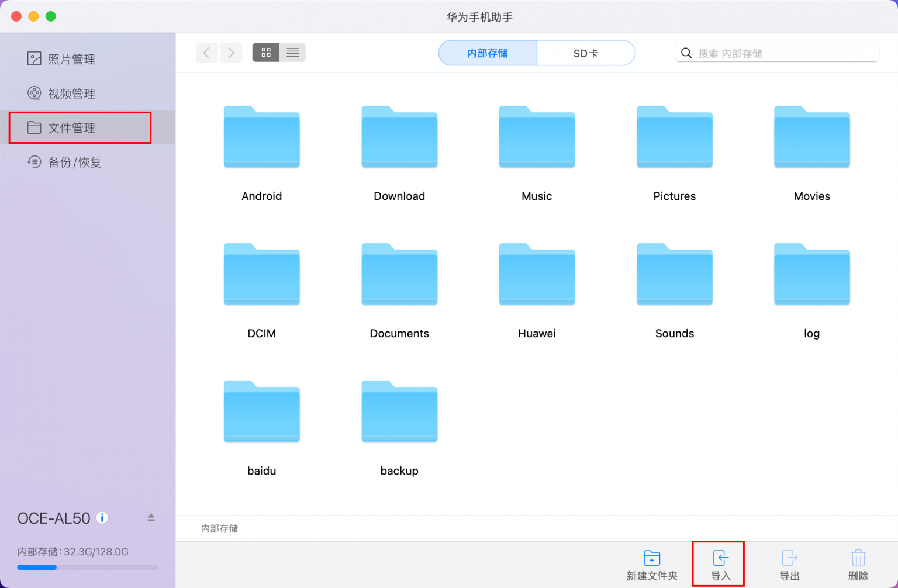The width and height of the screenshot is (898, 588).
Task: Click the storage usage progress bar
Action: coord(87,567)
